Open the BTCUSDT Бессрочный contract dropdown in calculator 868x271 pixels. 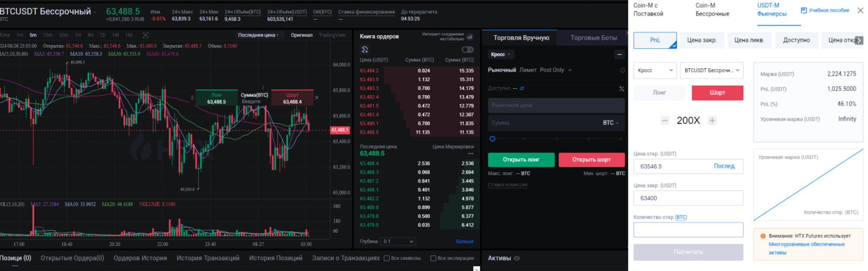coord(711,70)
